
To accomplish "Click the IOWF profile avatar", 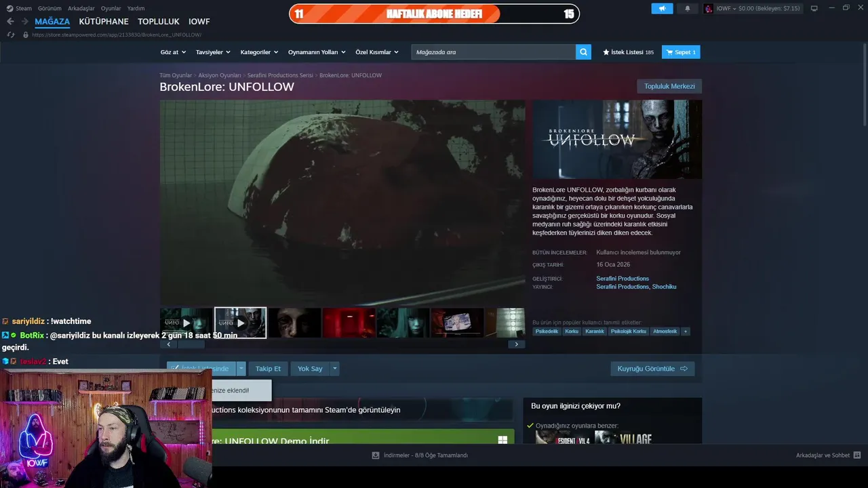I will 709,8.
